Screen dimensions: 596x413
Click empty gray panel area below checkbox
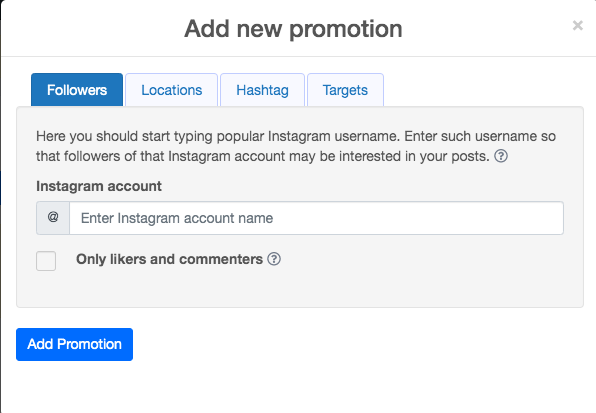point(300,290)
